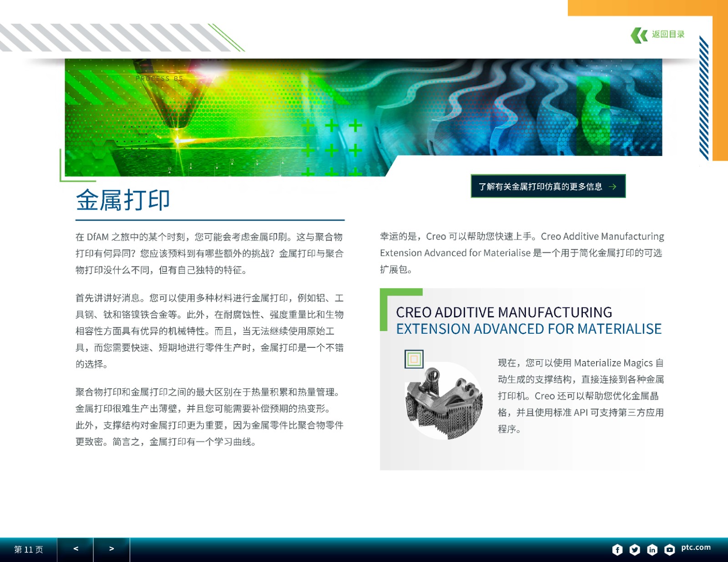Click the small green square icon above the part image
Viewport: 728px width, 562px height.
pyautogui.click(x=414, y=359)
